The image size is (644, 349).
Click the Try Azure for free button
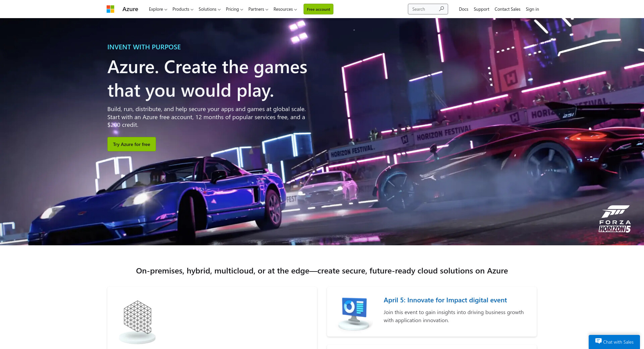tap(131, 144)
